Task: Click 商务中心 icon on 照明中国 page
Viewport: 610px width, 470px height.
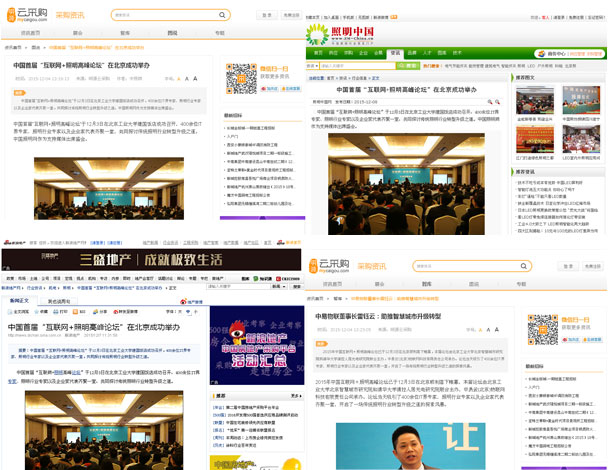Action: tap(541, 54)
